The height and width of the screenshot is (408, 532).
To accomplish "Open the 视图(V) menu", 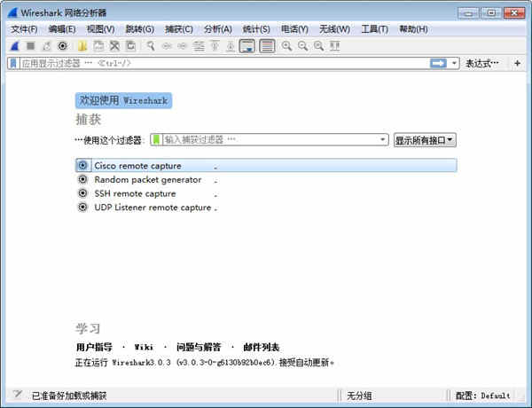I will point(100,29).
